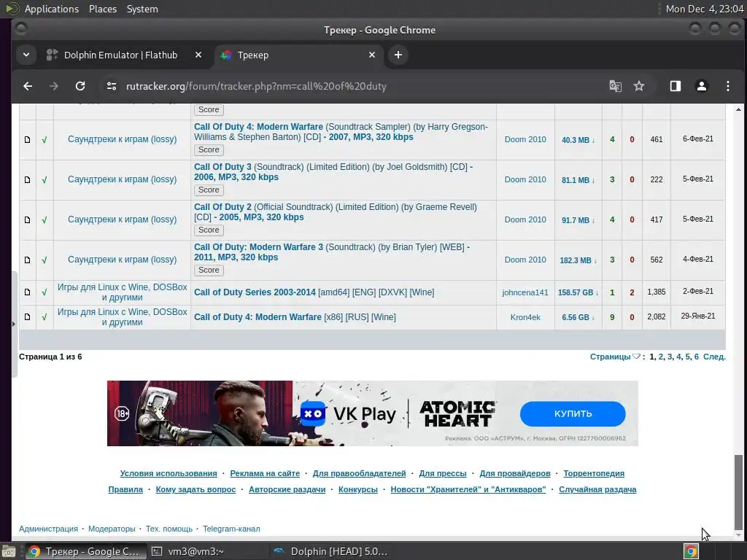Open System menu
Image resolution: width=747 pixels, height=560 pixels.
(142, 9)
